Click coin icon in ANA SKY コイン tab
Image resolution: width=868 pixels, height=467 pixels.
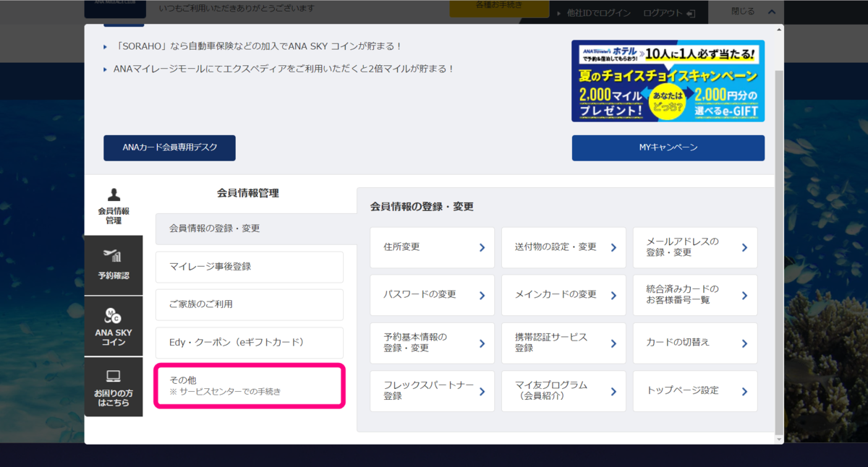pos(114,315)
